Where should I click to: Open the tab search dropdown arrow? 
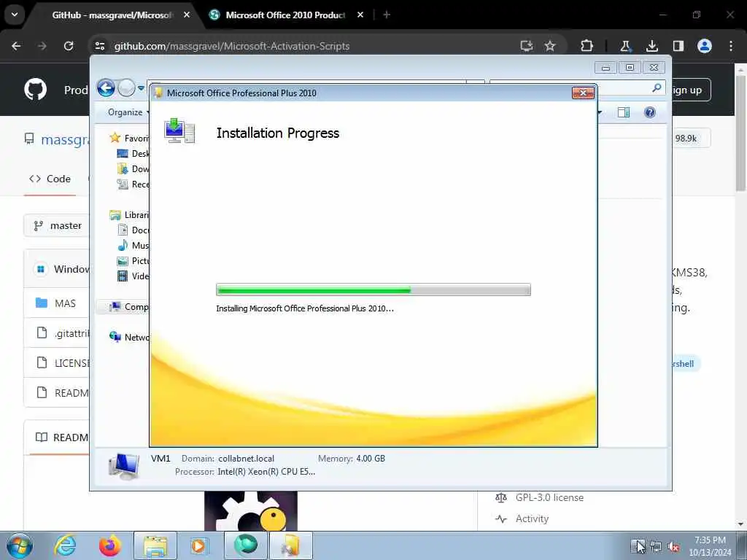click(x=15, y=15)
